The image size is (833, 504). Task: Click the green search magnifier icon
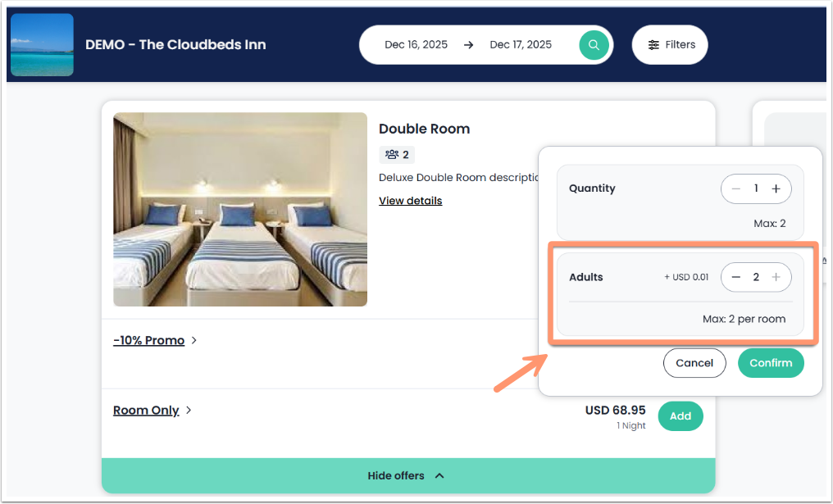593,45
